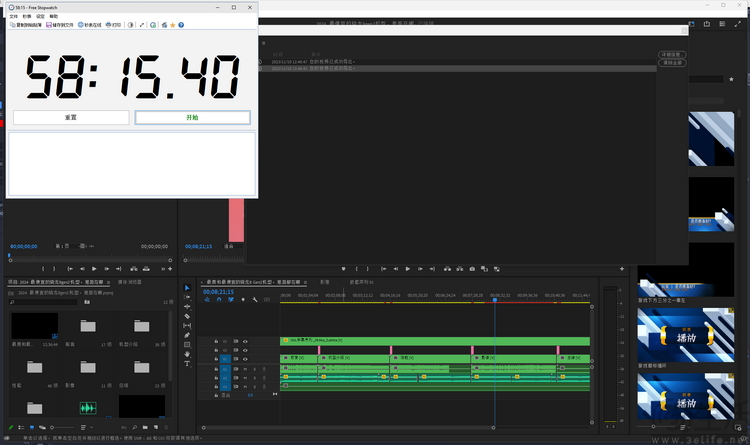Screen dimensions: 750x445
Task: Select the Rectangle tool
Action: [x=187, y=345]
